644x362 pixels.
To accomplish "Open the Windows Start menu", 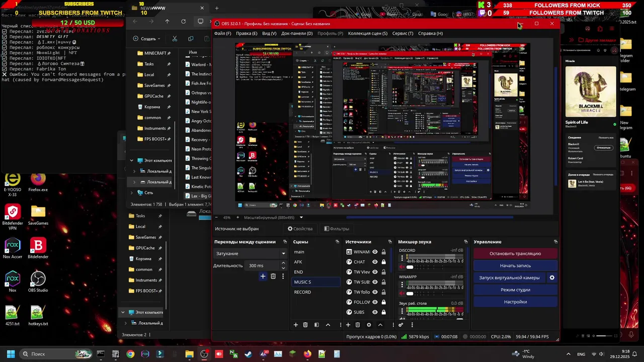I will point(11,354).
